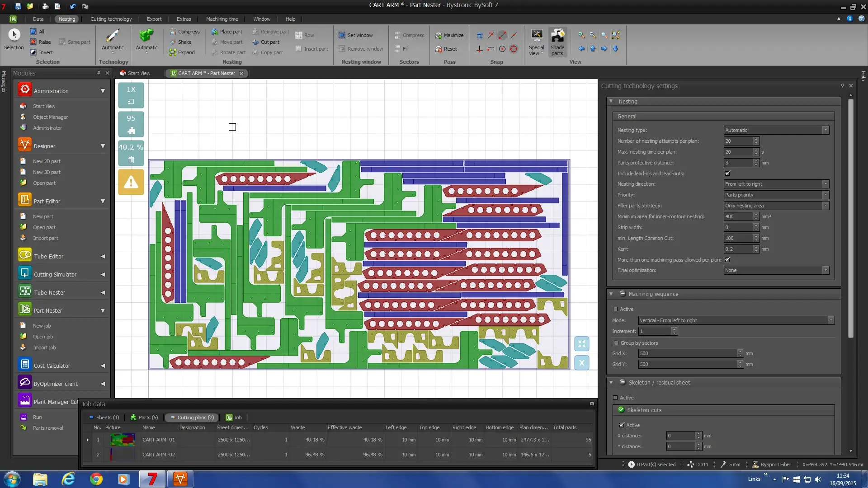The height and width of the screenshot is (488, 868).
Task: Click the fit-to-view arrows button on canvas
Action: (x=582, y=344)
